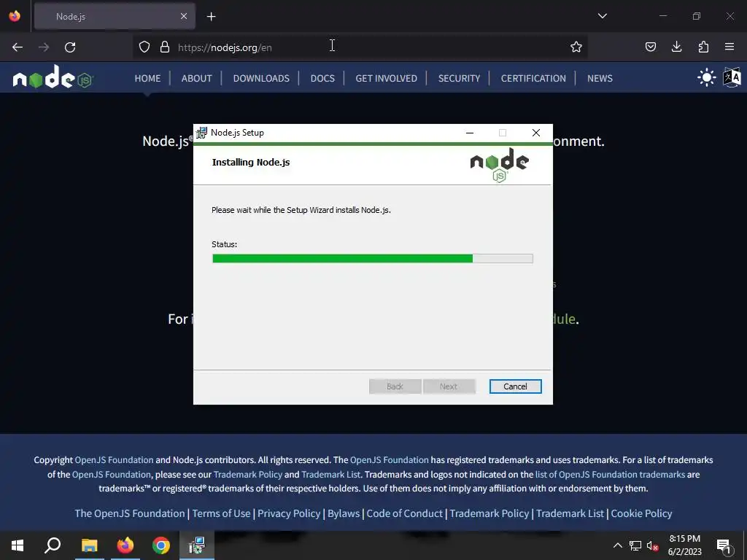747x560 pixels.
Task: Open the CERTIFICATION nav item
Action: [533, 78]
